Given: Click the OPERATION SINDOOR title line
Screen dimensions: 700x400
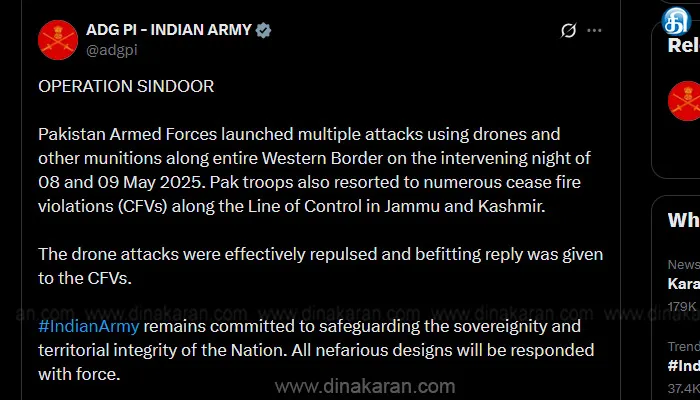Looking at the screenshot, I should (x=126, y=86).
